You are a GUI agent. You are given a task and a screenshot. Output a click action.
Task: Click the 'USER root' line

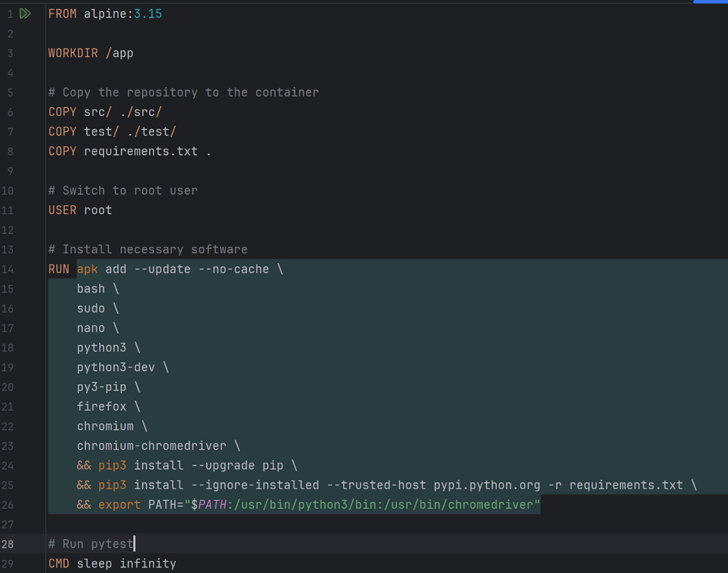[x=80, y=210]
